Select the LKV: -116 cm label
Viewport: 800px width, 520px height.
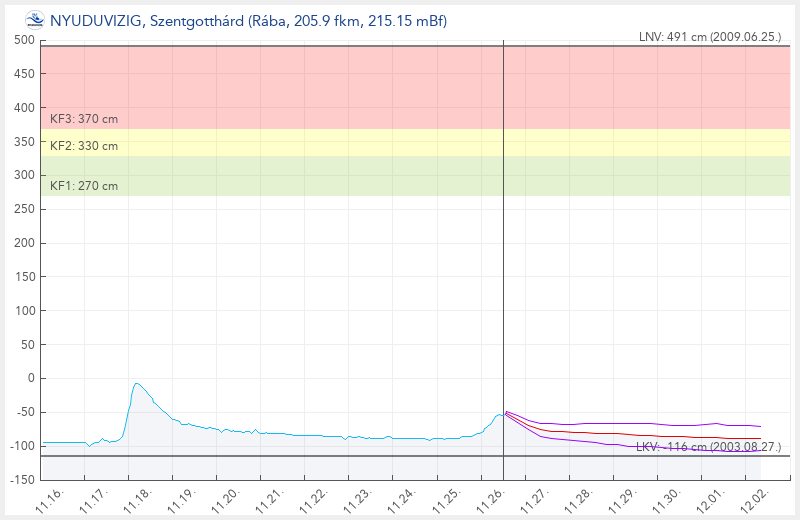click(708, 447)
